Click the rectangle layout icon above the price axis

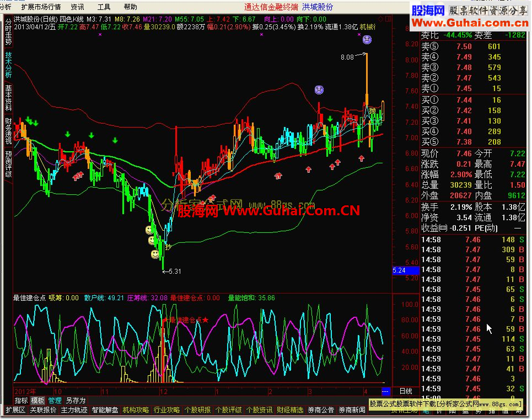coord(388,19)
